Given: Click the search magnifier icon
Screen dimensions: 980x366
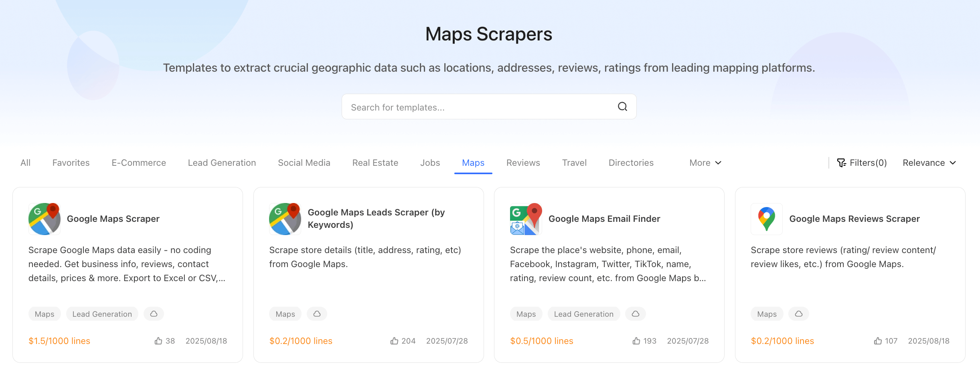Looking at the screenshot, I should pos(622,107).
